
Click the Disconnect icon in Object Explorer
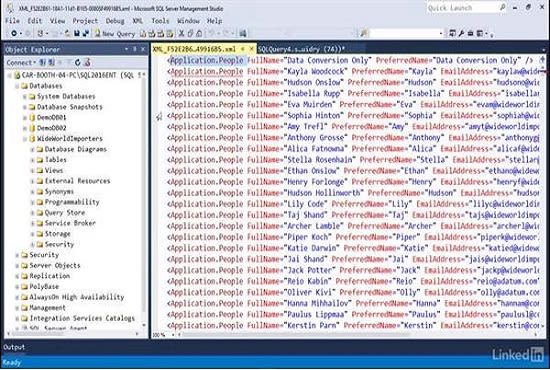click(x=51, y=63)
